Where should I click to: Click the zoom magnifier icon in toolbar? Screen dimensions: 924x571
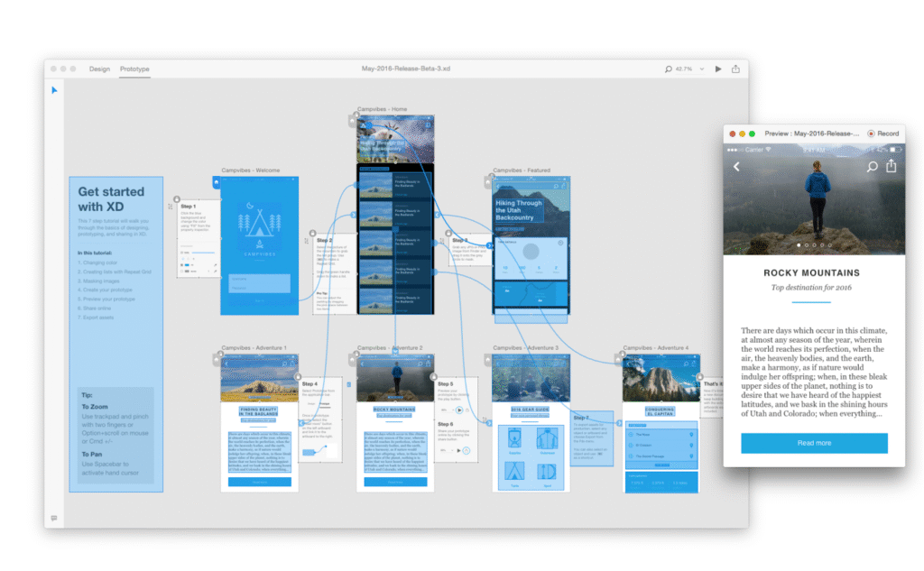[x=669, y=69]
